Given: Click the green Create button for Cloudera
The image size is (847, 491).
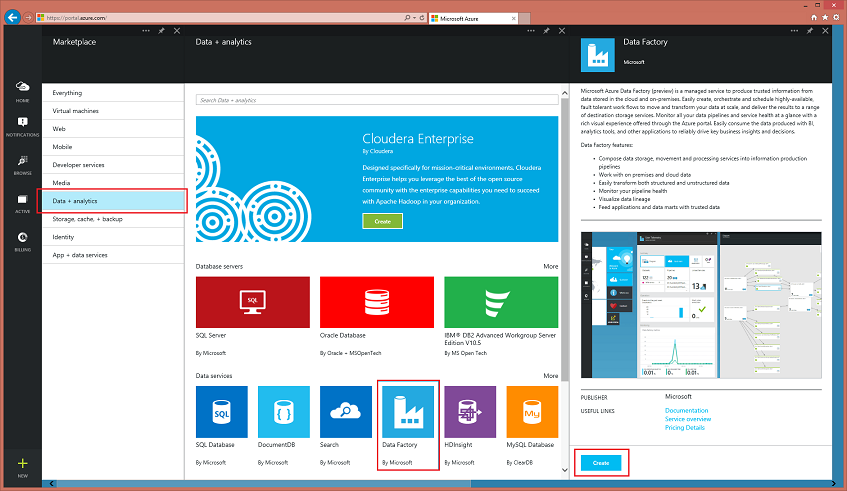Looking at the screenshot, I should (382, 221).
